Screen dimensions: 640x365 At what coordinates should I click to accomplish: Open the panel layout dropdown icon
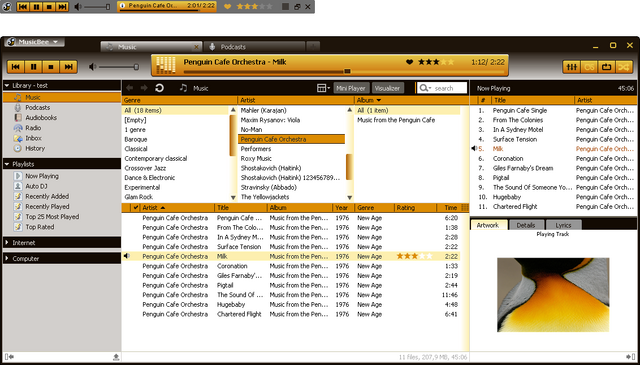(x=323, y=88)
